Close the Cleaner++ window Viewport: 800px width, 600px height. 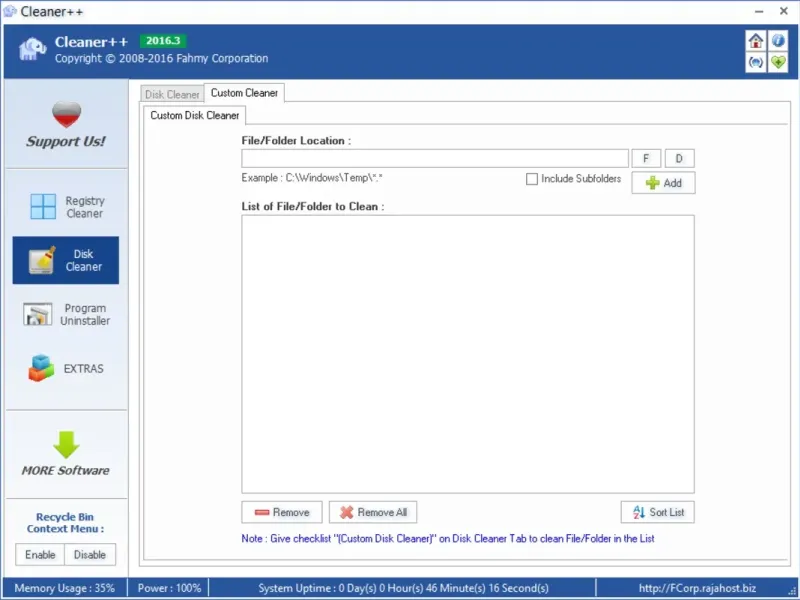tap(784, 11)
